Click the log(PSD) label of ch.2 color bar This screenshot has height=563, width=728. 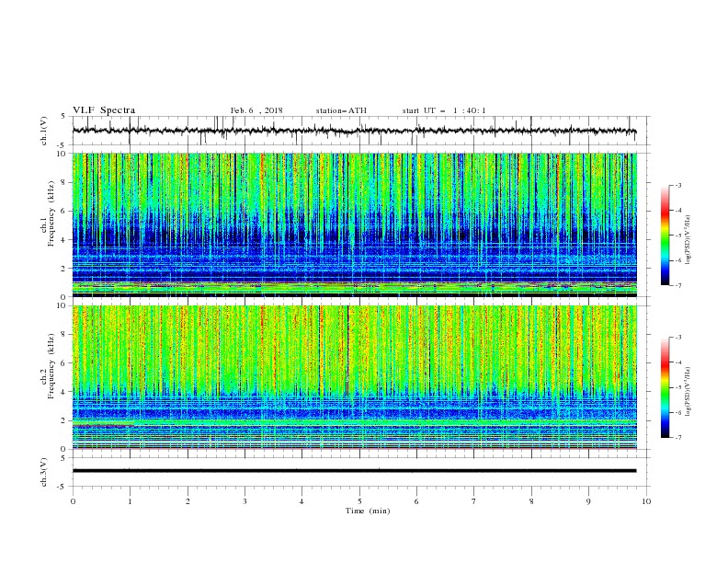point(688,391)
